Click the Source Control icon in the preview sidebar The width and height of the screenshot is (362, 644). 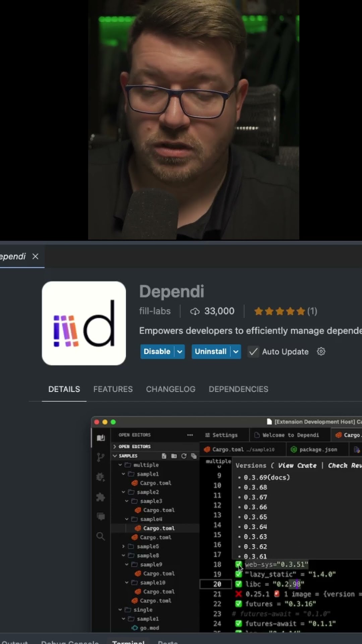(x=101, y=457)
